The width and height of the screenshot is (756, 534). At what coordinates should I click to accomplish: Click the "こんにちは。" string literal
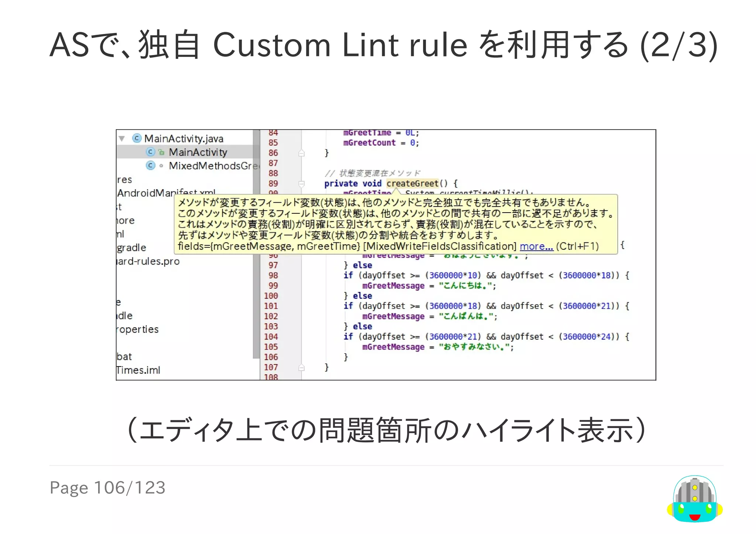465,286
